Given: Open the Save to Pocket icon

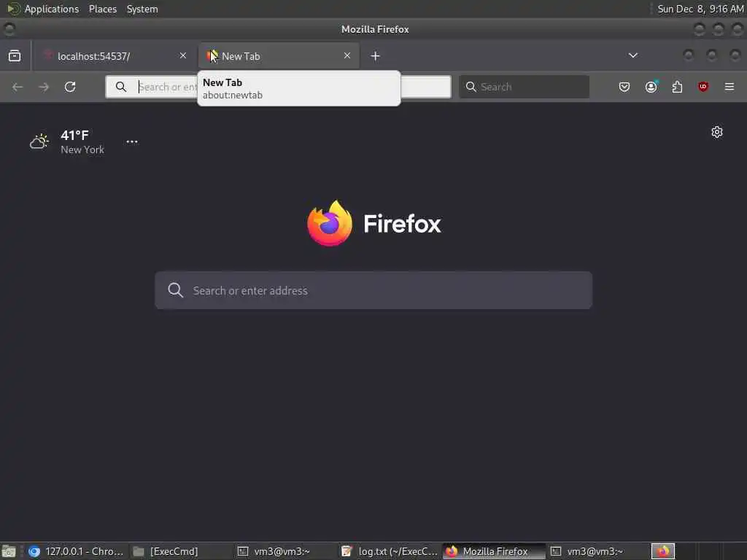Looking at the screenshot, I should point(624,87).
